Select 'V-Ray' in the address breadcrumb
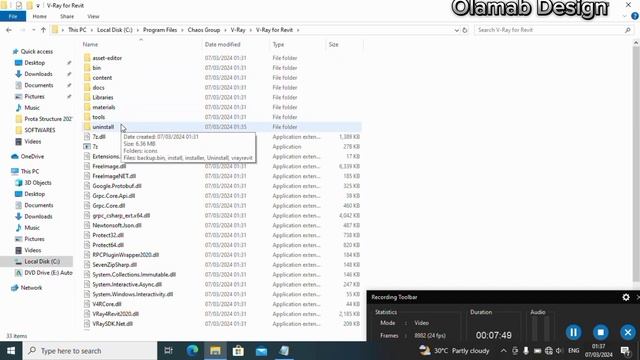The image size is (640, 360). (x=238, y=30)
